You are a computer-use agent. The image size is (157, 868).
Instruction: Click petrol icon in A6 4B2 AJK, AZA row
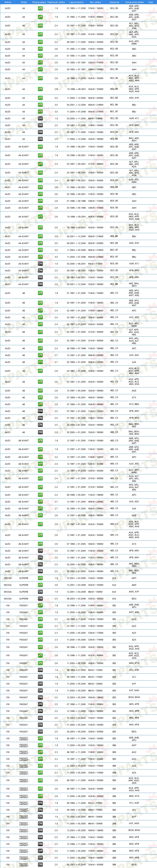tap(40, 355)
